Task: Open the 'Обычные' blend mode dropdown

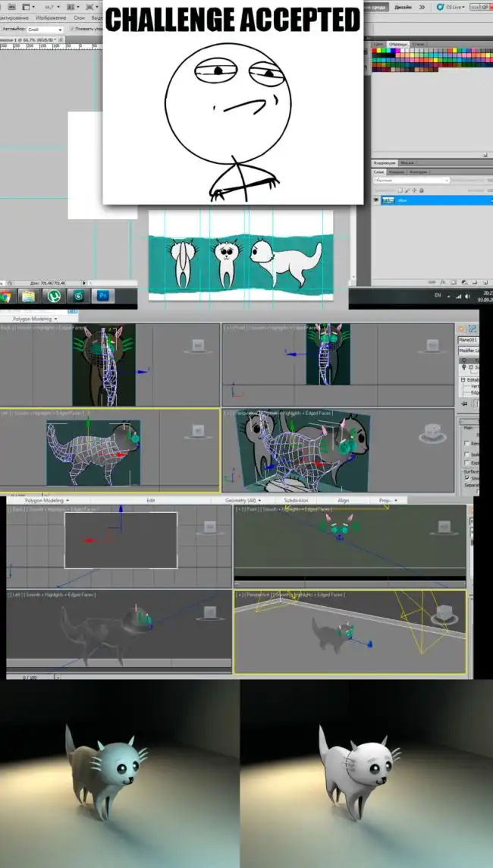Action: point(410,181)
